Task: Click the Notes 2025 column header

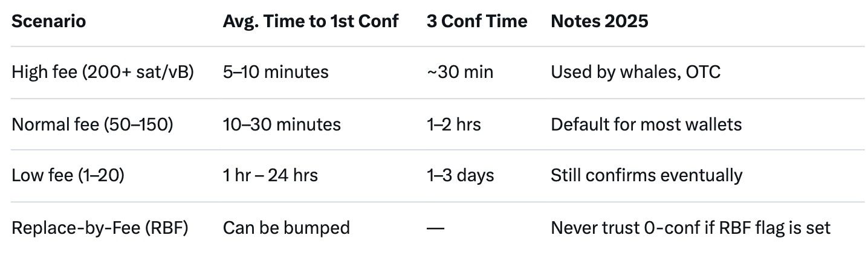Action: [x=599, y=21]
